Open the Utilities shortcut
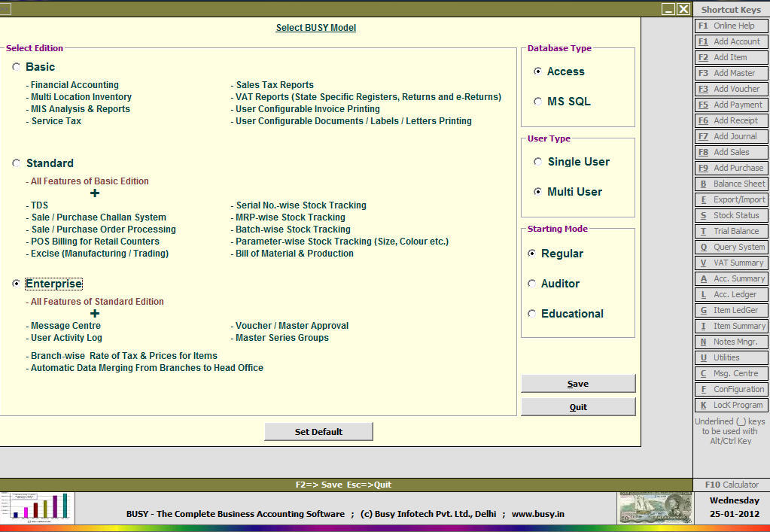 (x=731, y=357)
